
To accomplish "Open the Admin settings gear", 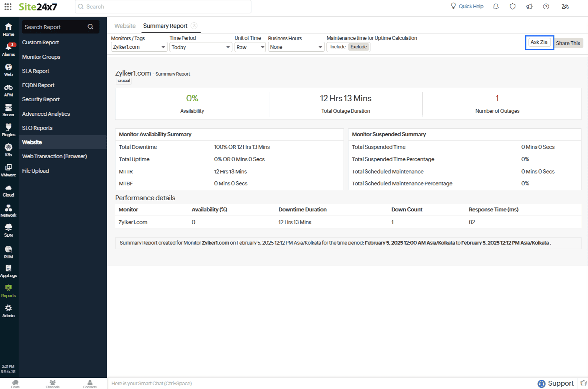I will (8, 310).
